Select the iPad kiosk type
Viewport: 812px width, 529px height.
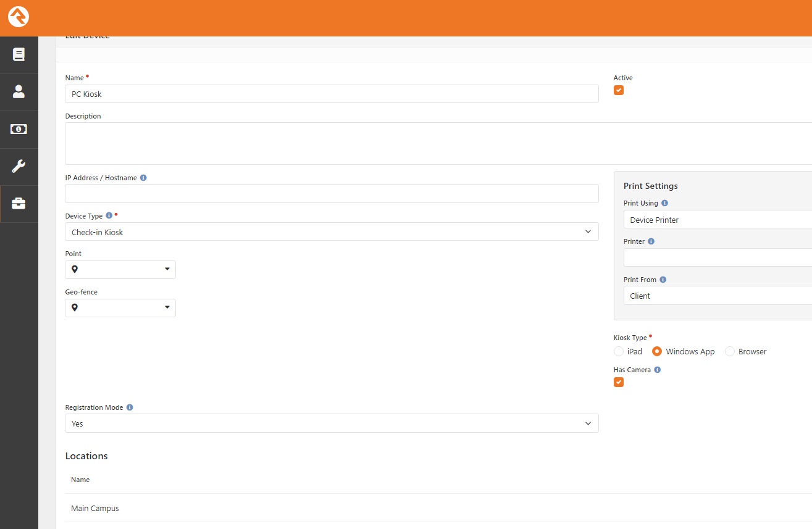619,352
